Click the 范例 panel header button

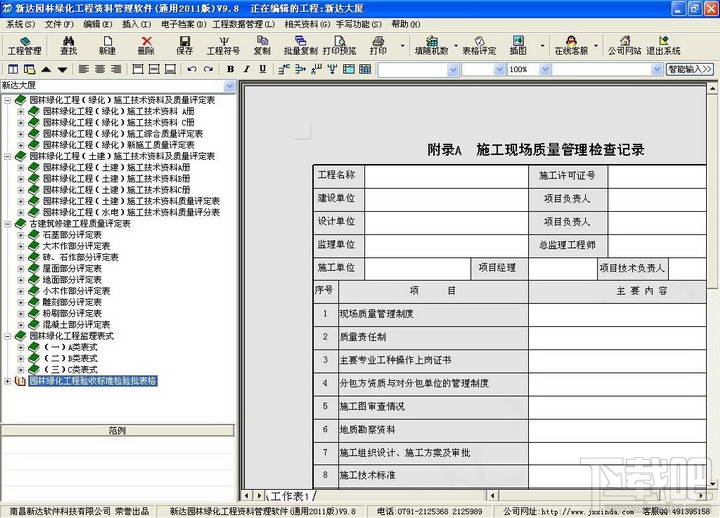pyautogui.click(x=118, y=430)
